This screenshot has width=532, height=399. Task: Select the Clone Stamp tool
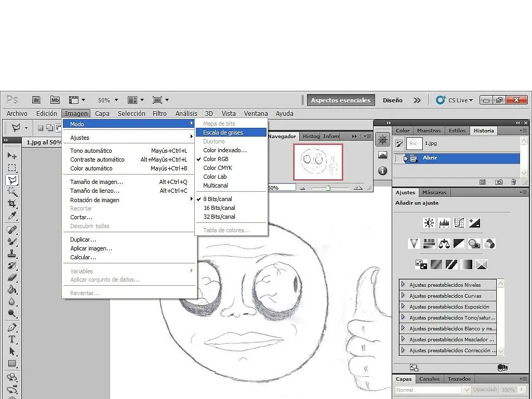(x=12, y=254)
